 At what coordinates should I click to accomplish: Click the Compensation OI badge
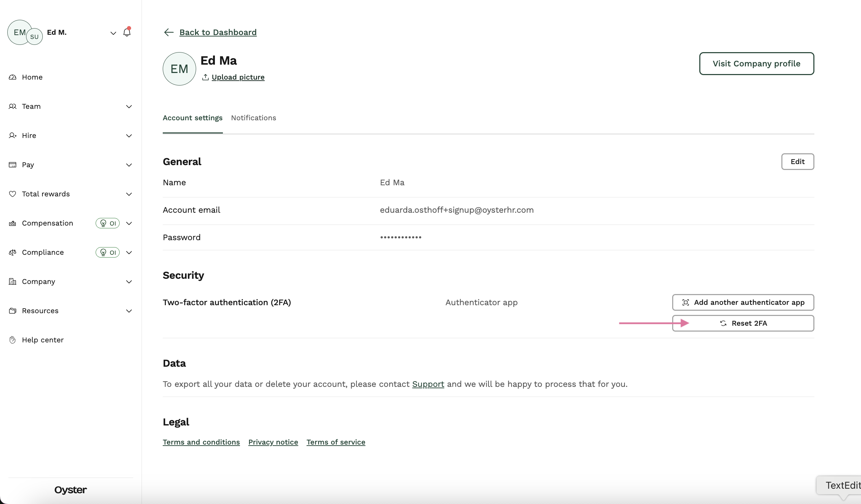tap(108, 223)
